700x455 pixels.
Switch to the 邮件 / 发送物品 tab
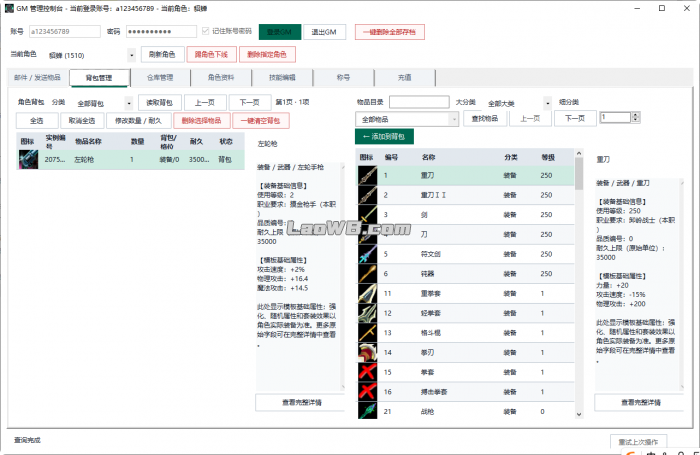(38, 77)
